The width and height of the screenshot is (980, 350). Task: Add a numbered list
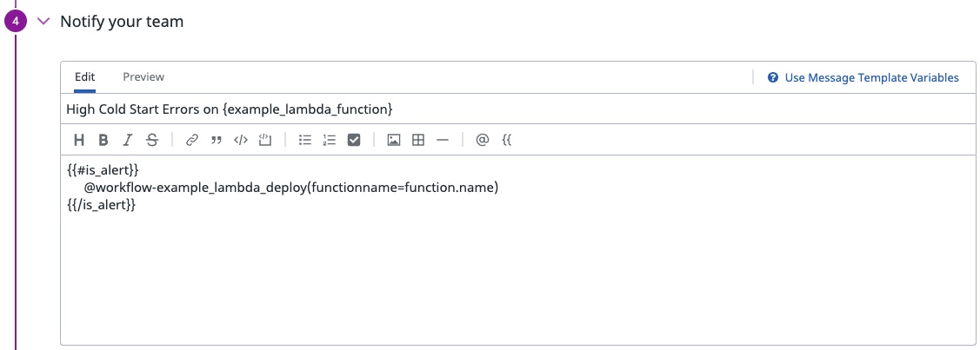pos(330,140)
